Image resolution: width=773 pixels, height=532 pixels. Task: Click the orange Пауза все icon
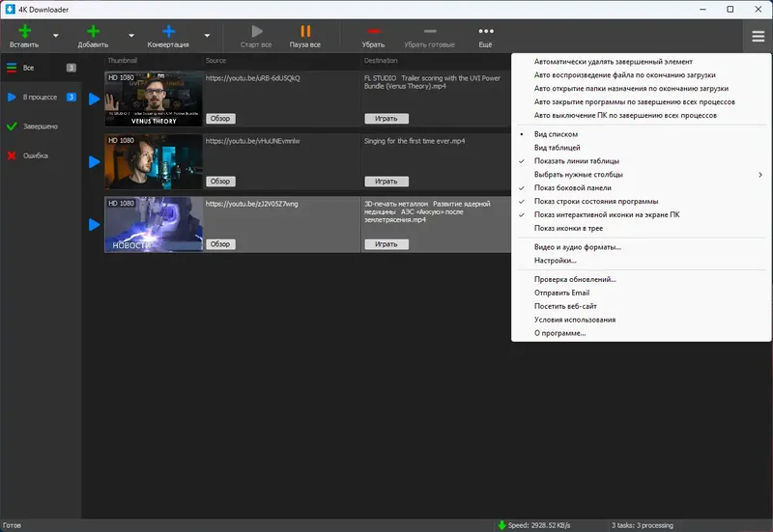pyautogui.click(x=305, y=32)
